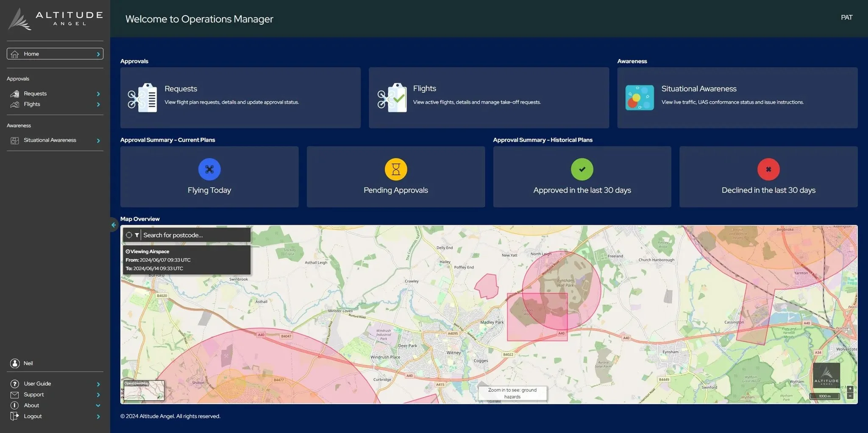The height and width of the screenshot is (433, 868).
Task: Open the Situational Awareness card
Action: tap(737, 98)
